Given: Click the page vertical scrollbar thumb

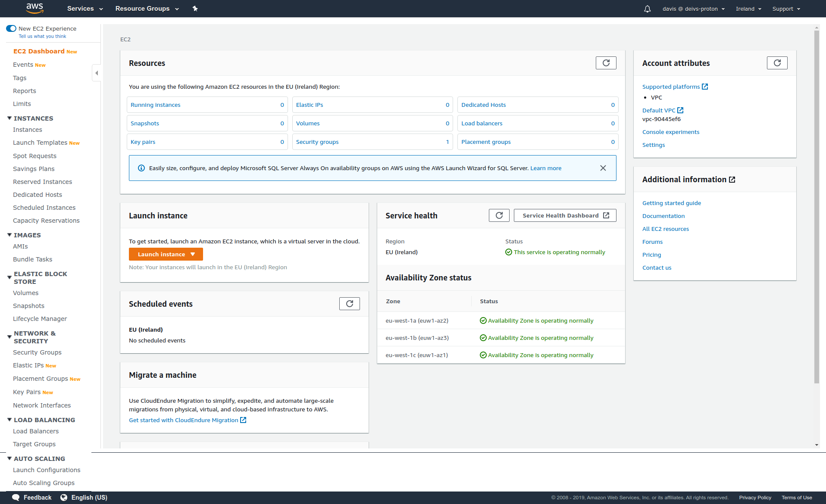Looking at the screenshot, I should tap(817, 207).
